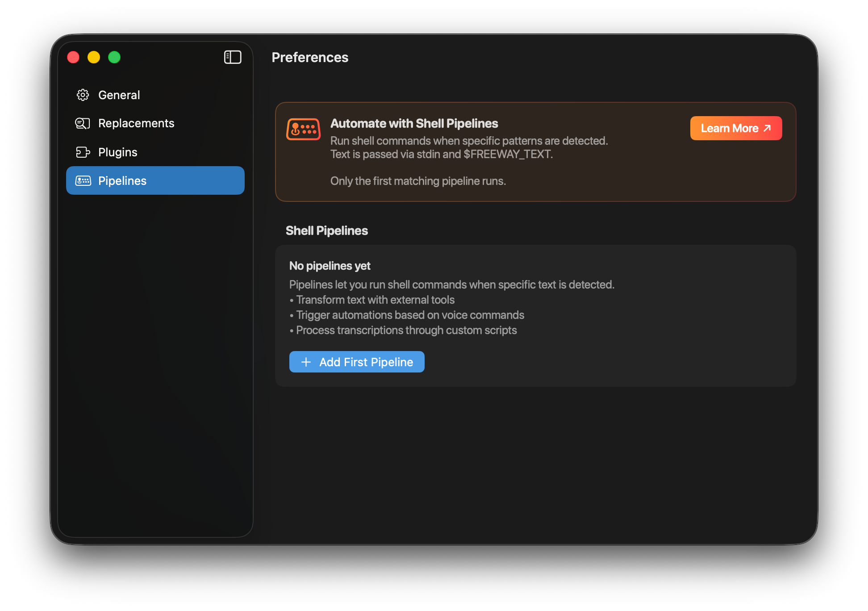Select the Pipelines section
The image size is (868, 611).
coord(122,180)
